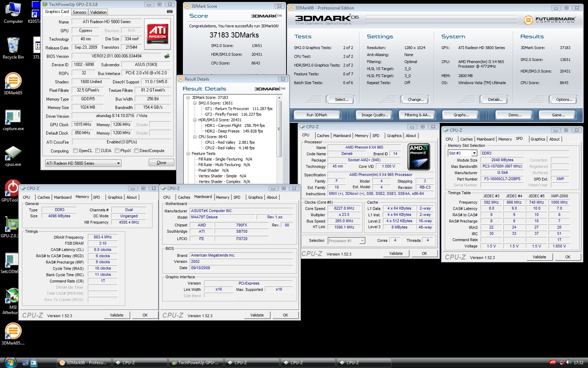Switch to the Validation tab in GPU-Z
The width and height of the screenshot is (588, 368).
tap(98, 12)
